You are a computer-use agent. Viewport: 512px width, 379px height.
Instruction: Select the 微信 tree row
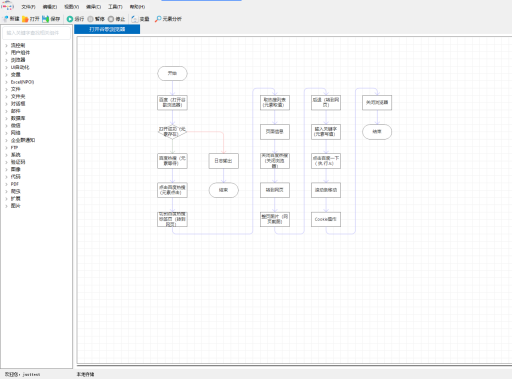pyautogui.click(x=15, y=126)
